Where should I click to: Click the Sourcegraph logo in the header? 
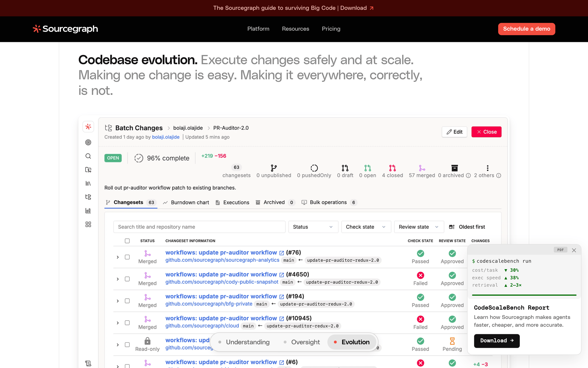[65, 29]
